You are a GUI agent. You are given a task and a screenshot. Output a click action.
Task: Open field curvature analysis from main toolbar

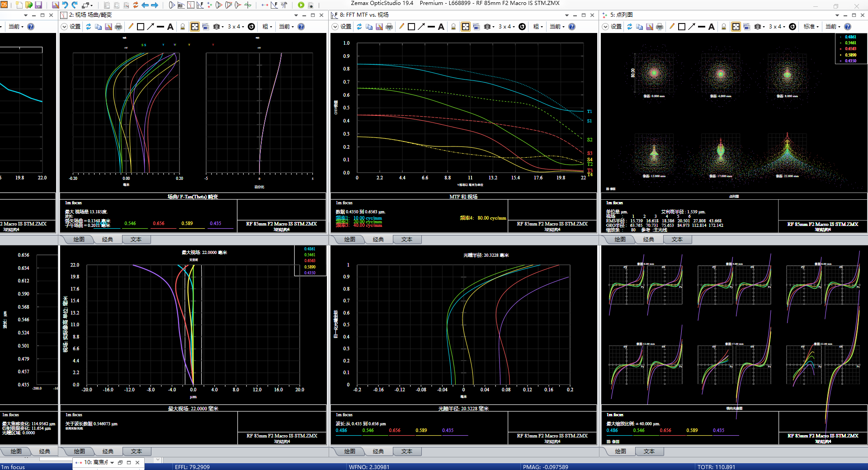tap(190, 5)
